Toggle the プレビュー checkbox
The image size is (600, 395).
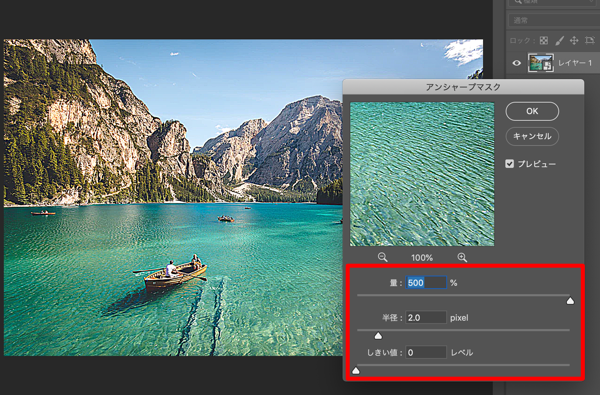pos(509,164)
